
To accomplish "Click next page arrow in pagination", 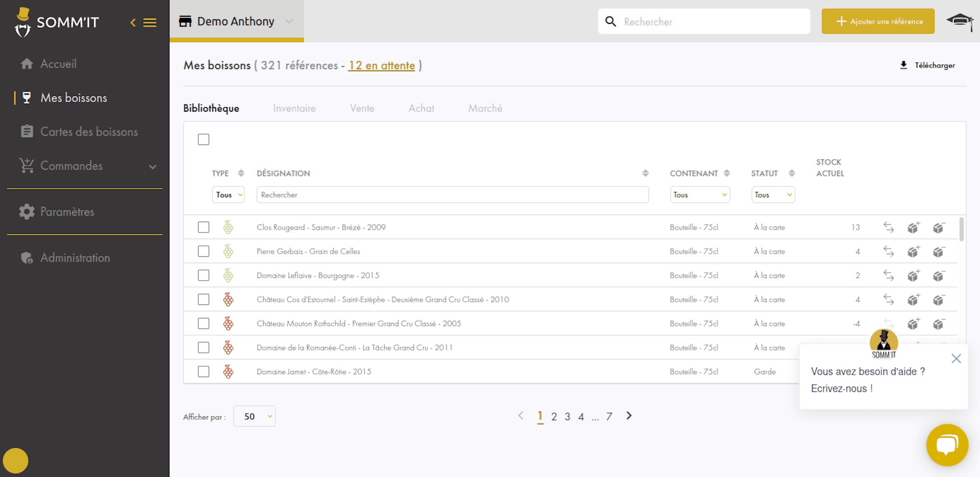I will [629, 416].
